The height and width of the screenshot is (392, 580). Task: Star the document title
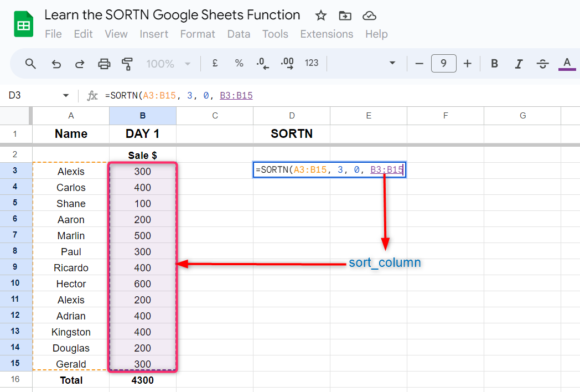click(320, 16)
